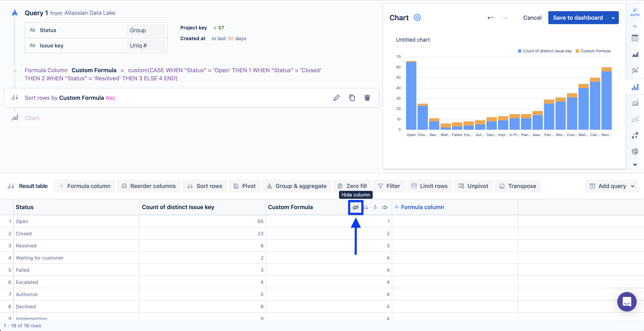Delete the Sort rows step
This screenshot has width=644, height=331.
(x=367, y=98)
